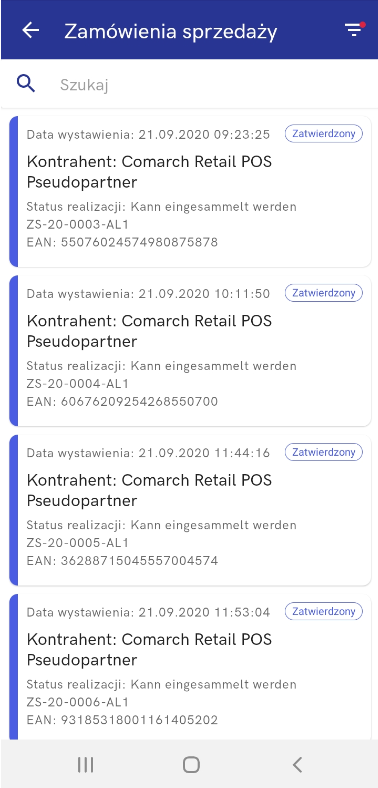Tap Zatwierdzony badge on 11:44:16 order
The height and width of the screenshot is (788, 378).
coord(324,452)
